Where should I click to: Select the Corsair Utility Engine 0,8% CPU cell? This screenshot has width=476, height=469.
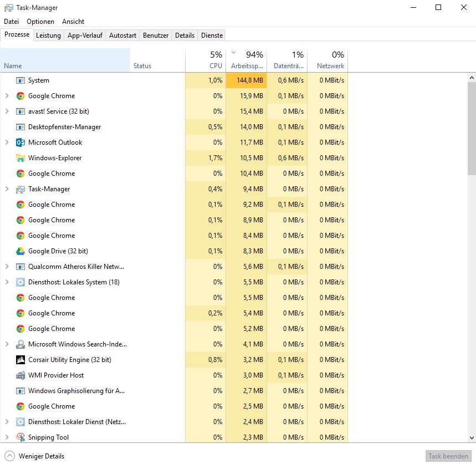tap(206, 360)
